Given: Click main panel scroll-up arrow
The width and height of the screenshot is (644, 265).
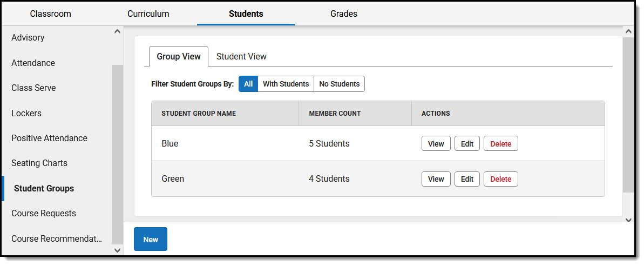Looking at the screenshot, I should [x=628, y=32].
